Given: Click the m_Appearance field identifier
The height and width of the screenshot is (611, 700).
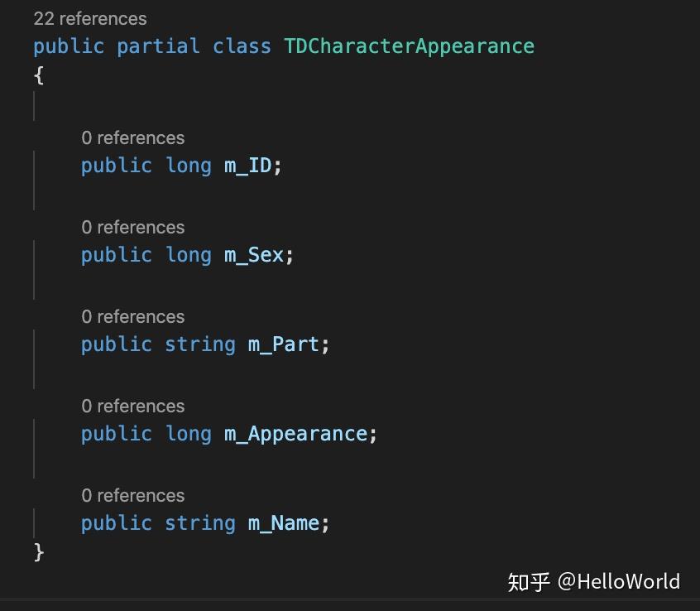Looking at the screenshot, I should click(x=295, y=434).
